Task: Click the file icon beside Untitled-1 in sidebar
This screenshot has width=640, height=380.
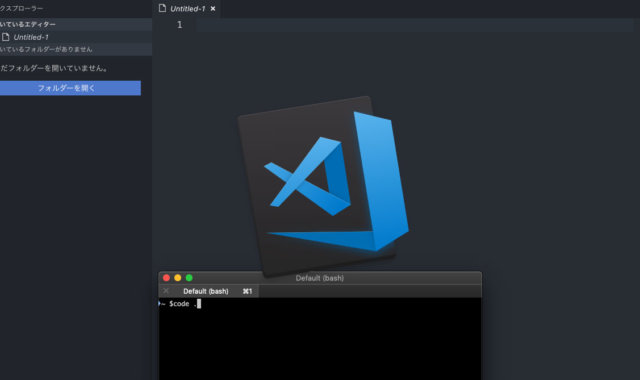Action: (x=5, y=37)
